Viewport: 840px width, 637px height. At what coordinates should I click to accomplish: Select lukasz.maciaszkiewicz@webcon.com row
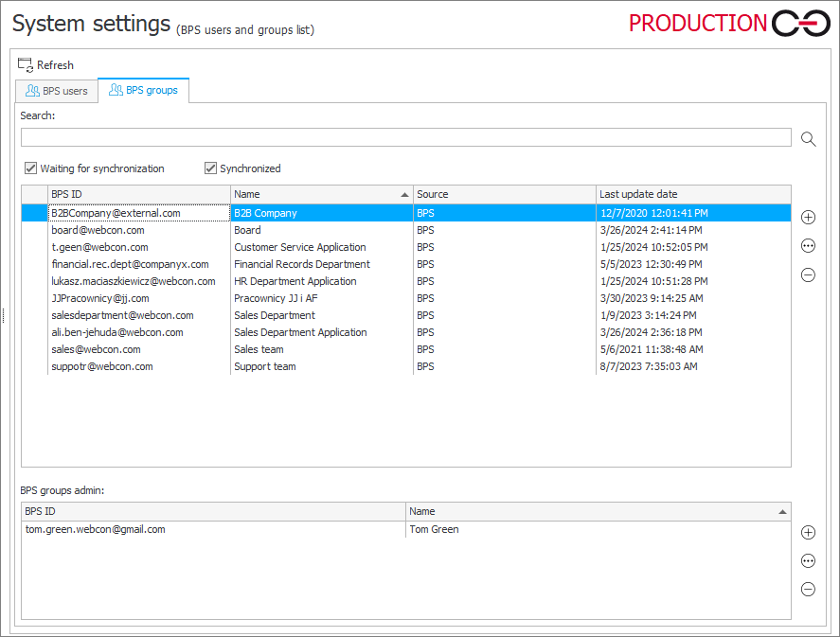point(406,281)
